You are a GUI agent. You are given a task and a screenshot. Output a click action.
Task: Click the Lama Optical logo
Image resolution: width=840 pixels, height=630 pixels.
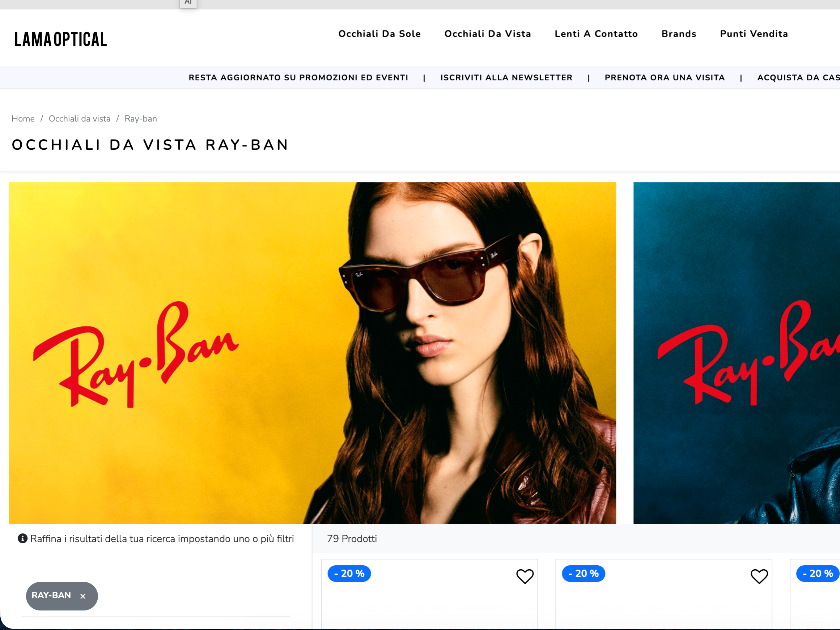coord(61,39)
